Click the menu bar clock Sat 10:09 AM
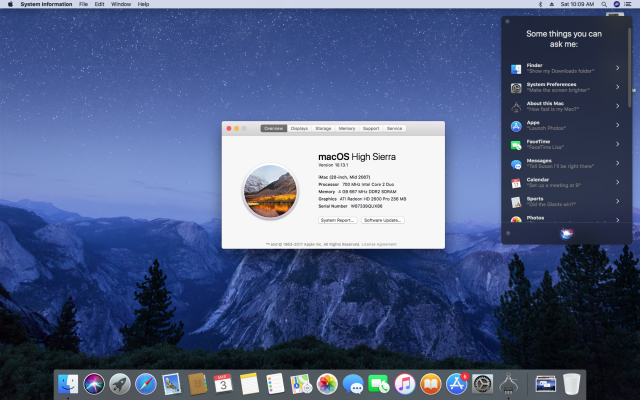Viewport: 640px width, 400px height. [x=577, y=4]
